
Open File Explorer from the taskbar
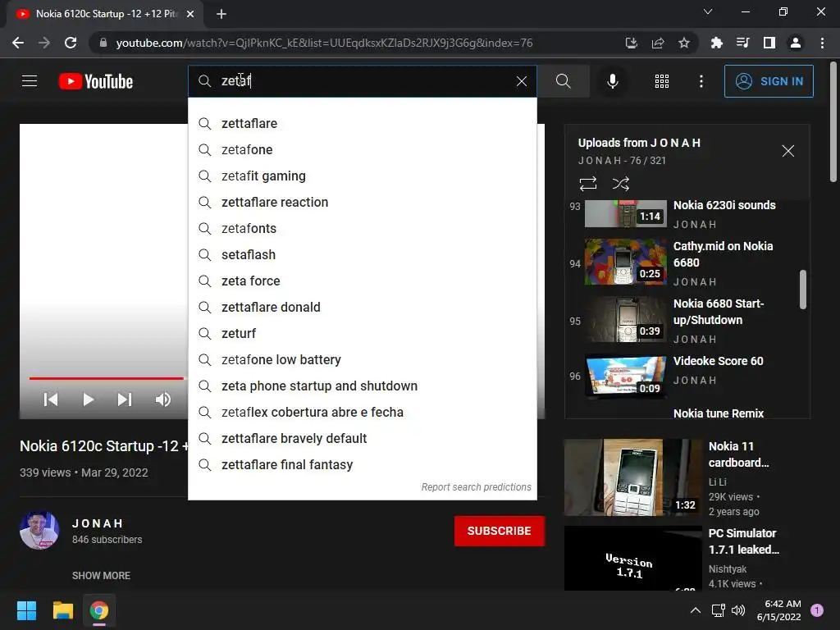tap(62, 610)
